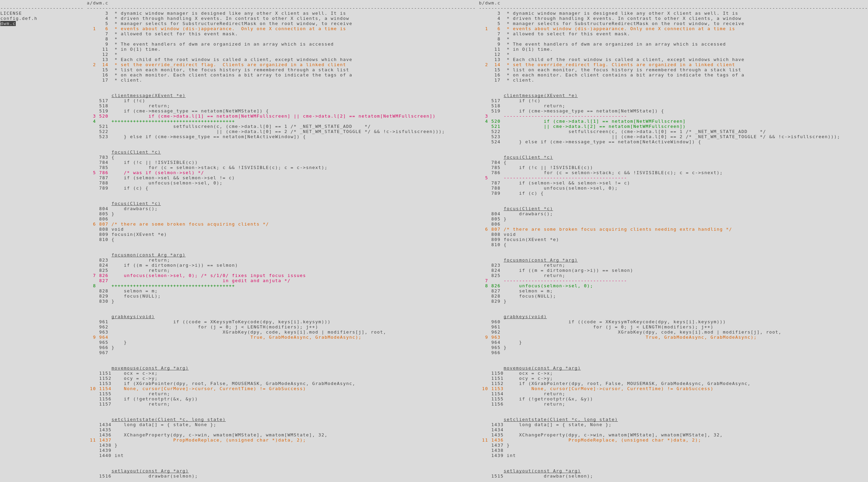Screen dimensions: 868x482
Task: Select change marker 10 in right pane
Action: coord(484,389)
